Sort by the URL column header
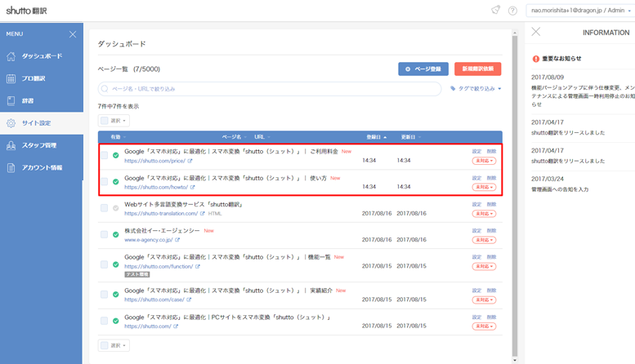This screenshot has height=364, width=635. 262,137
